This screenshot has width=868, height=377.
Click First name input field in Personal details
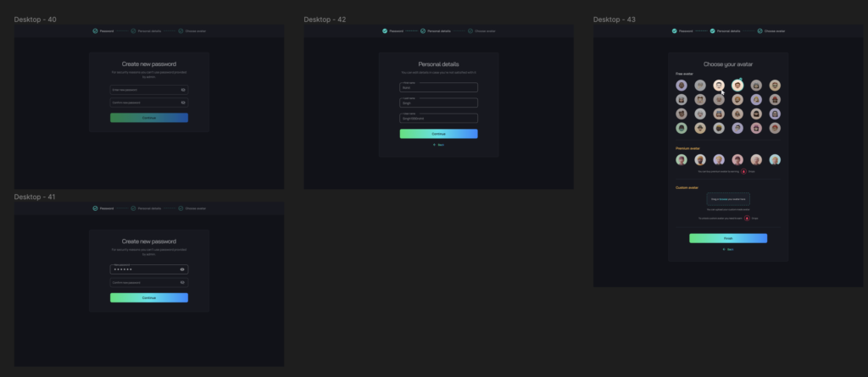[438, 87]
